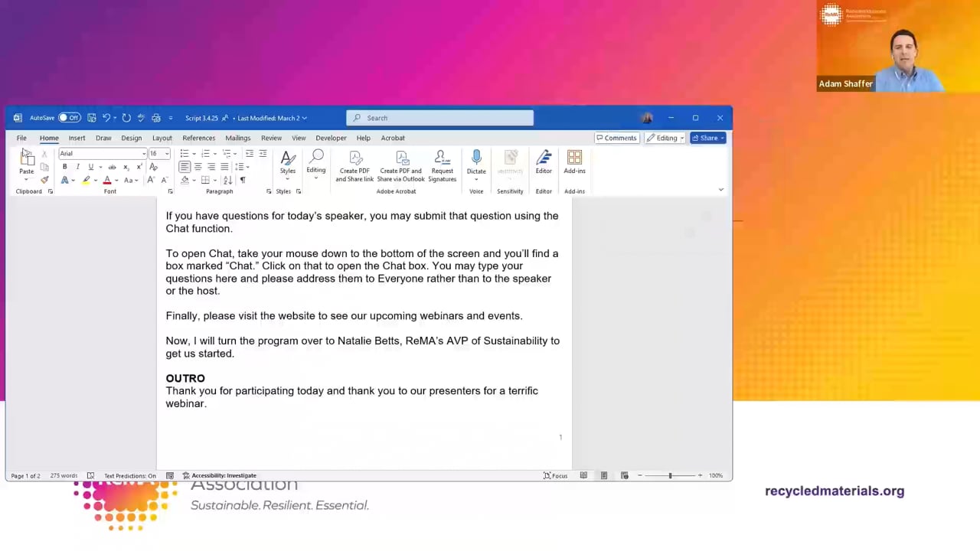980x551 pixels.
Task: Click Create PDF and Share via Outlook
Action: (x=400, y=166)
